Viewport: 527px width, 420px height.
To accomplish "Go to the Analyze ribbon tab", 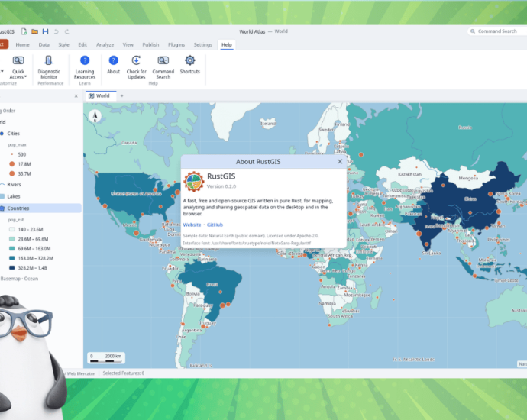I will 105,45.
